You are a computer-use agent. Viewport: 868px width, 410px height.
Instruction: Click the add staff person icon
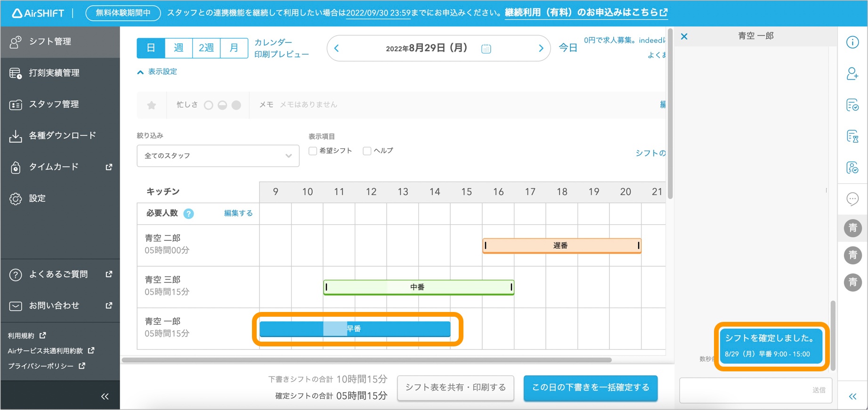[x=852, y=74]
